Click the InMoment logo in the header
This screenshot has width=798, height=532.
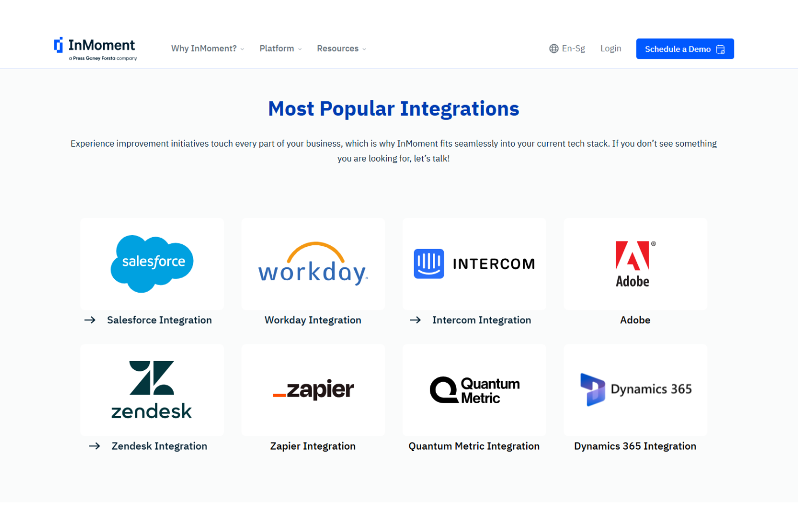click(95, 49)
